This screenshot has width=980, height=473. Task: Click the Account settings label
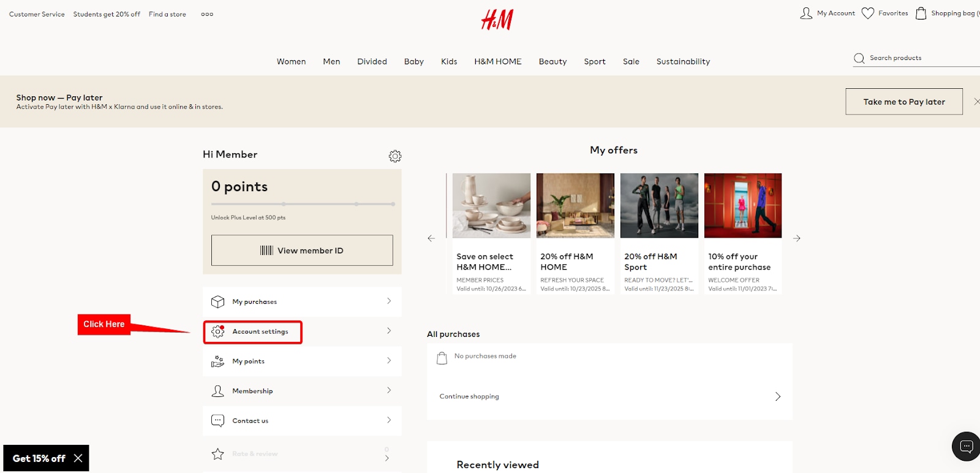click(x=260, y=331)
